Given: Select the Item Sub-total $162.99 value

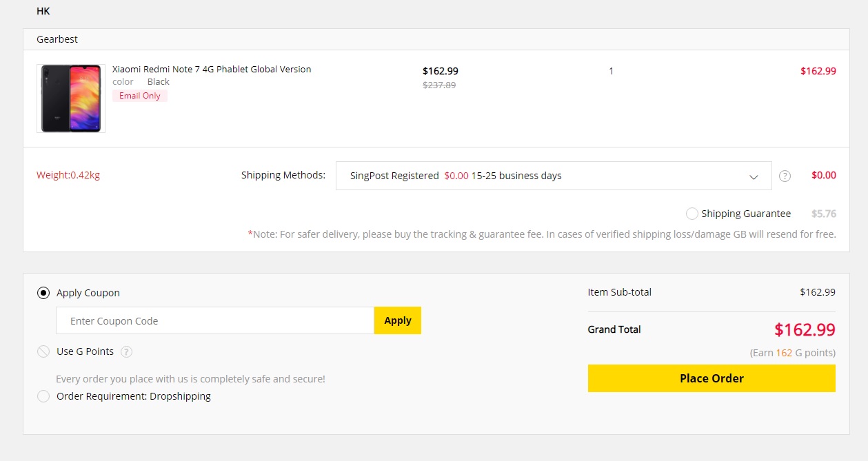Looking at the screenshot, I should click(x=818, y=292).
